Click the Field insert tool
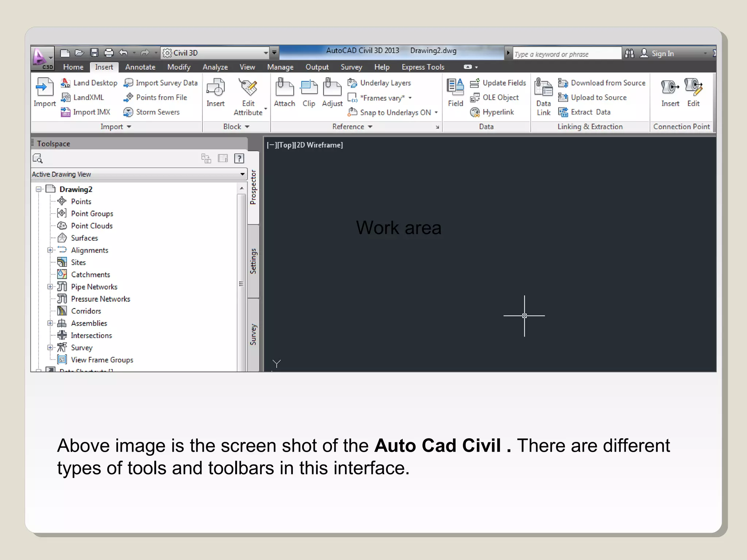Image resolution: width=747 pixels, height=560 pixels. pos(455,93)
